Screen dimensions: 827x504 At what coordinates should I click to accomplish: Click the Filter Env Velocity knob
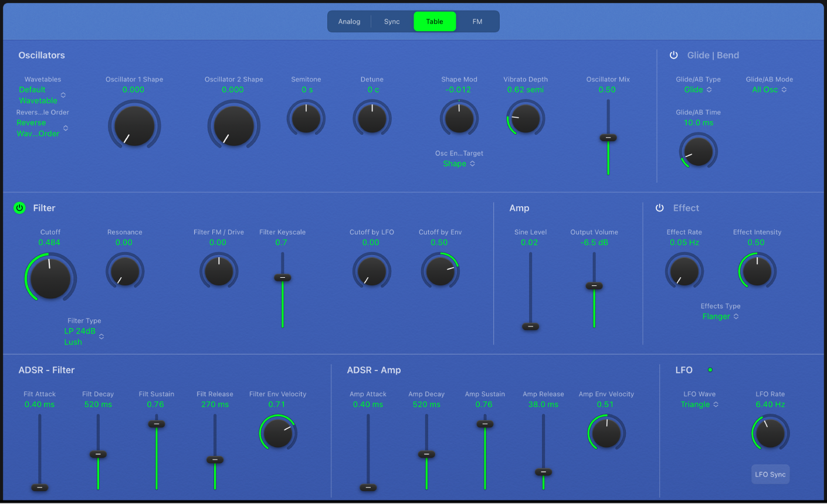click(278, 433)
